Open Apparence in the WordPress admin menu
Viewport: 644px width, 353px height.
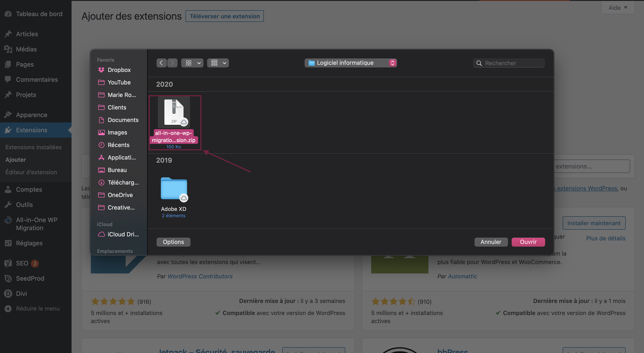point(36,115)
